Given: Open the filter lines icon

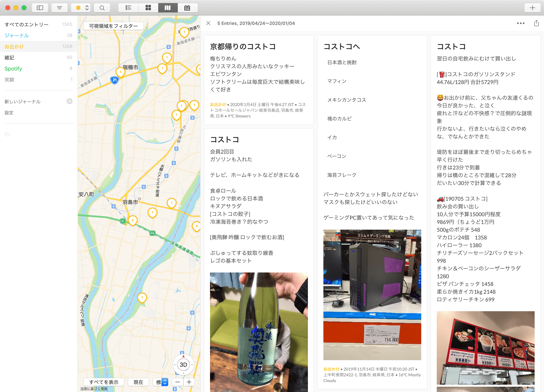Looking at the screenshot, I should coord(60,8).
